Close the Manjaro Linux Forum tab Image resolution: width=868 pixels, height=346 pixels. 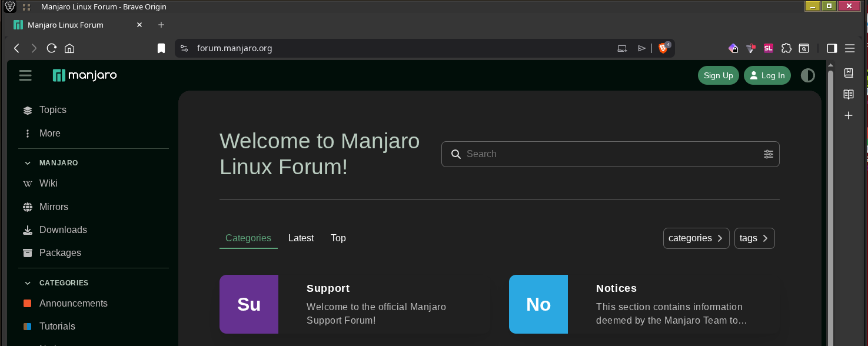pos(139,25)
